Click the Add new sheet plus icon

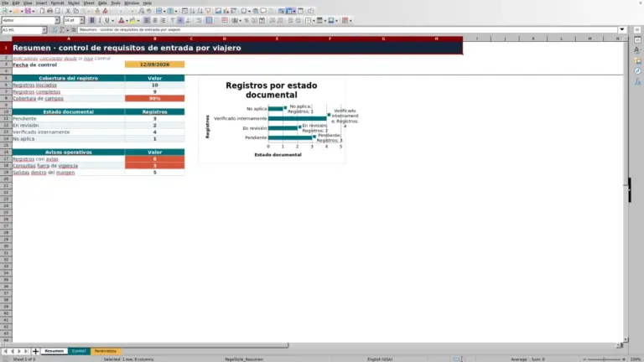(35, 351)
